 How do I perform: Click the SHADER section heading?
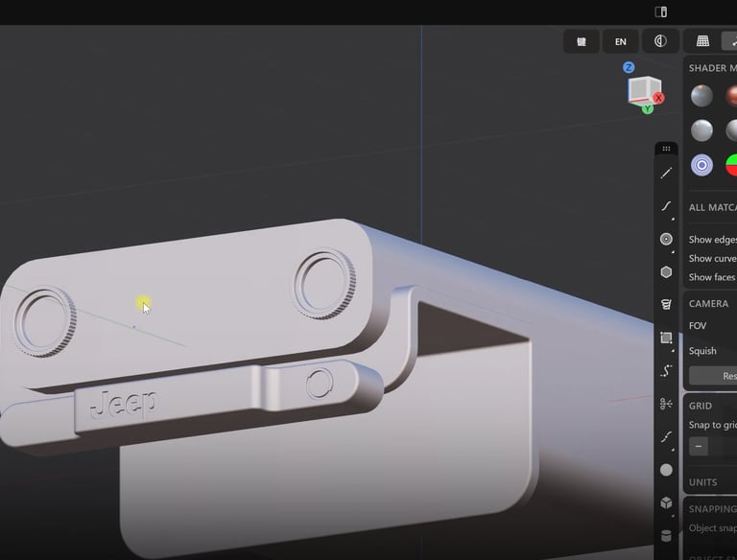click(x=713, y=68)
